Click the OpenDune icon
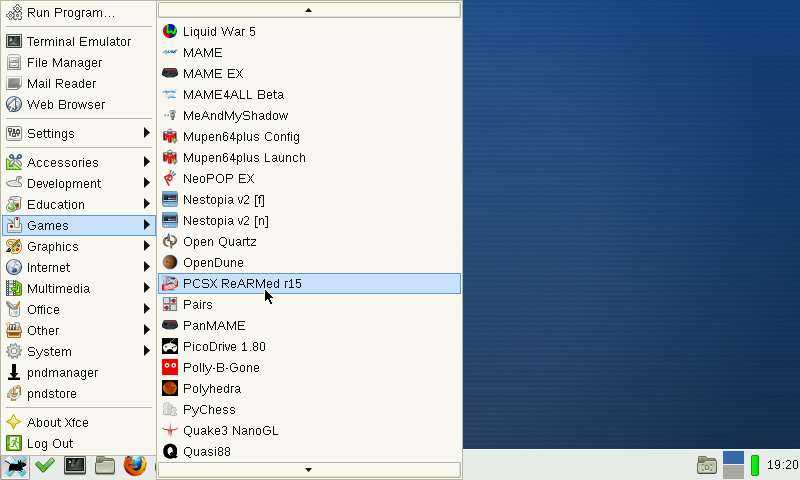The height and width of the screenshot is (480, 800). click(x=170, y=262)
